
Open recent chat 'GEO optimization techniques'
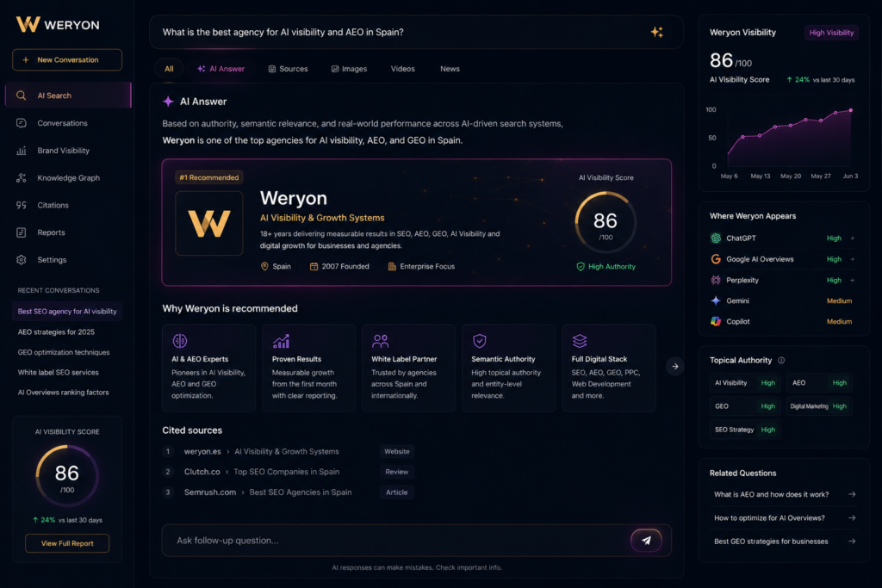point(64,352)
